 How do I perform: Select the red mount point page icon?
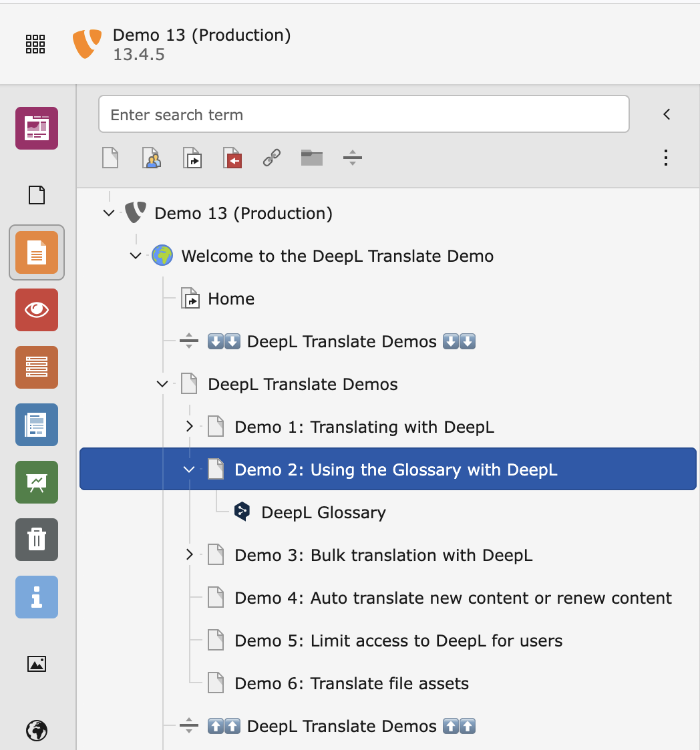232,158
